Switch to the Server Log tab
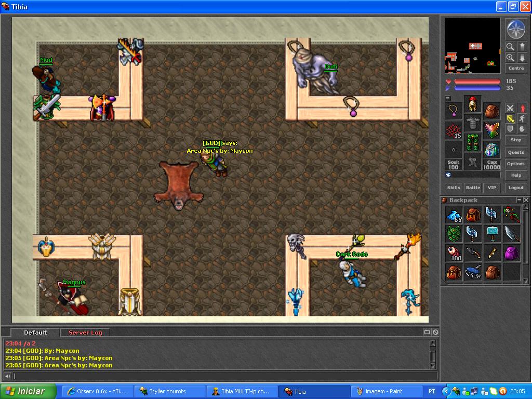532x399 pixels. [85, 332]
